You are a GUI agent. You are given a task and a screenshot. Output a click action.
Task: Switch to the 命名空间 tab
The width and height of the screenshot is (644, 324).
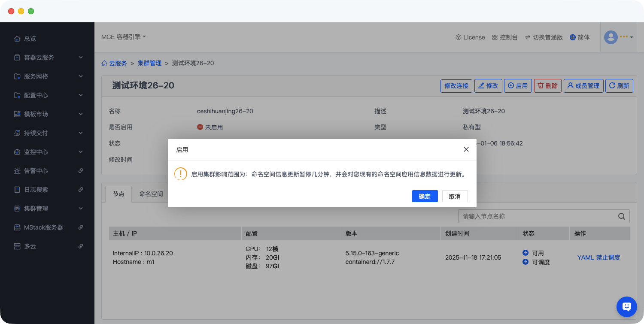(151, 194)
